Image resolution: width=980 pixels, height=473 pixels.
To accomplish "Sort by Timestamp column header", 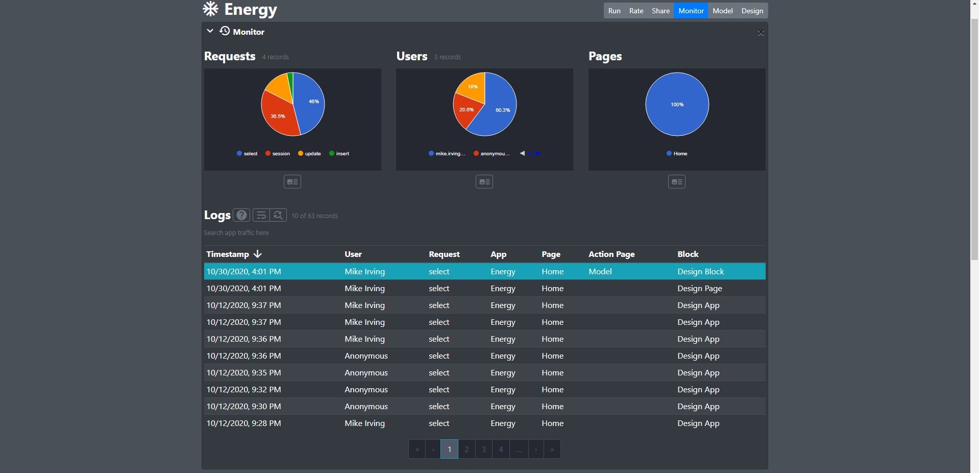I will (228, 254).
